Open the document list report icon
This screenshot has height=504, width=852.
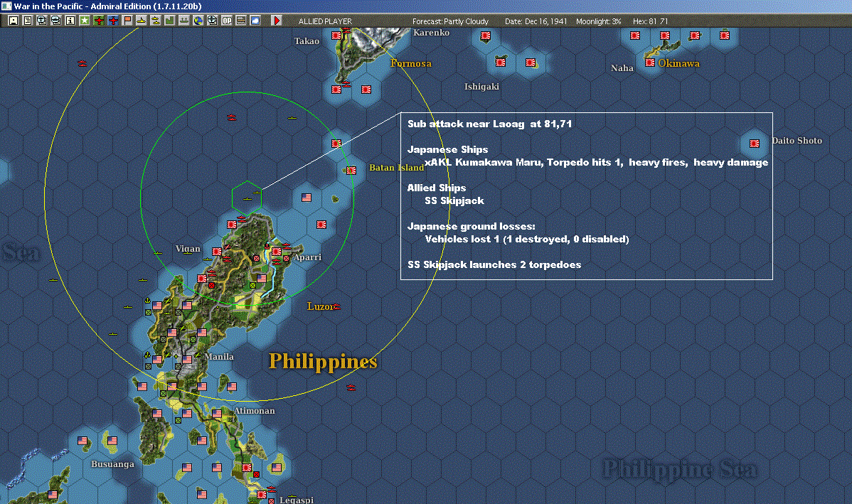coord(27,21)
